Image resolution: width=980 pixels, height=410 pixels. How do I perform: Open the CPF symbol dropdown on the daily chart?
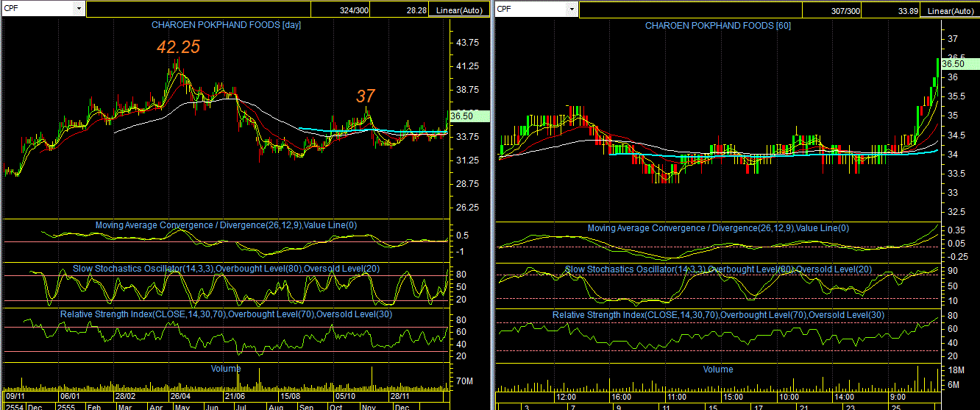(79, 9)
